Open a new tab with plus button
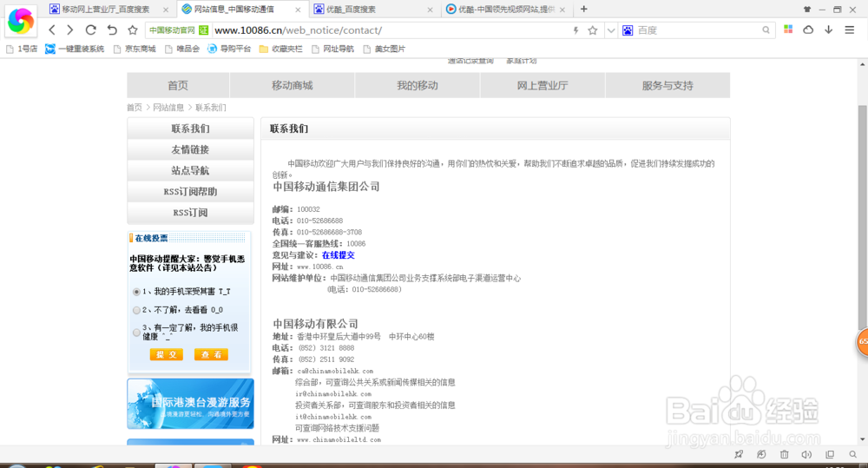 [583, 9]
